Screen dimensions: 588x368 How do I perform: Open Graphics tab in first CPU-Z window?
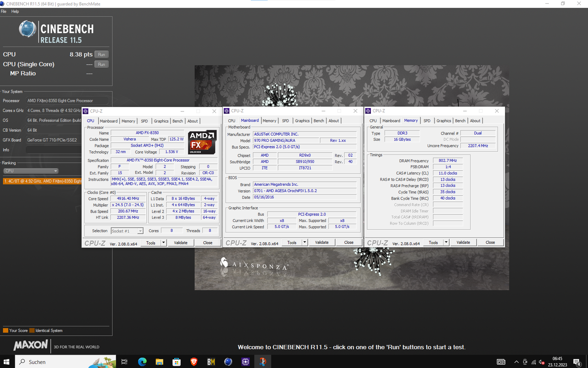[x=161, y=121]
